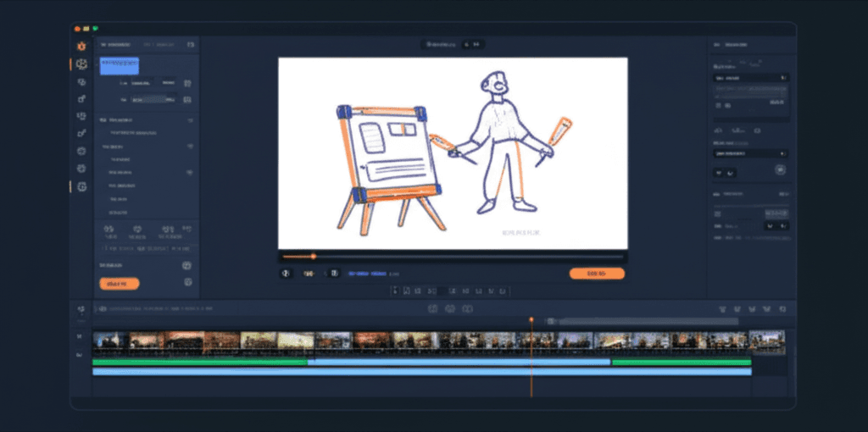Select the first green clip on the audio track
Viewport: 868px width, 432px height.
[200, 363]
